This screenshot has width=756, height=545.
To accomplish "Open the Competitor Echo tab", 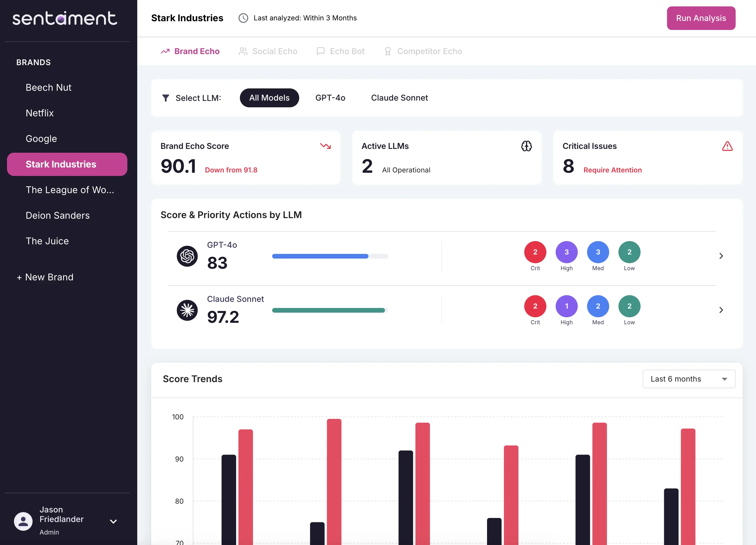I will pyautogui.click(x=423, y=51).
